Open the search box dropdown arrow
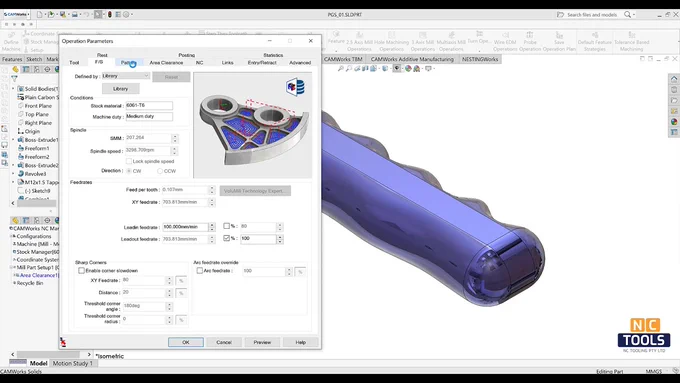This screenshot has height=383, width=680. [634, 15]
